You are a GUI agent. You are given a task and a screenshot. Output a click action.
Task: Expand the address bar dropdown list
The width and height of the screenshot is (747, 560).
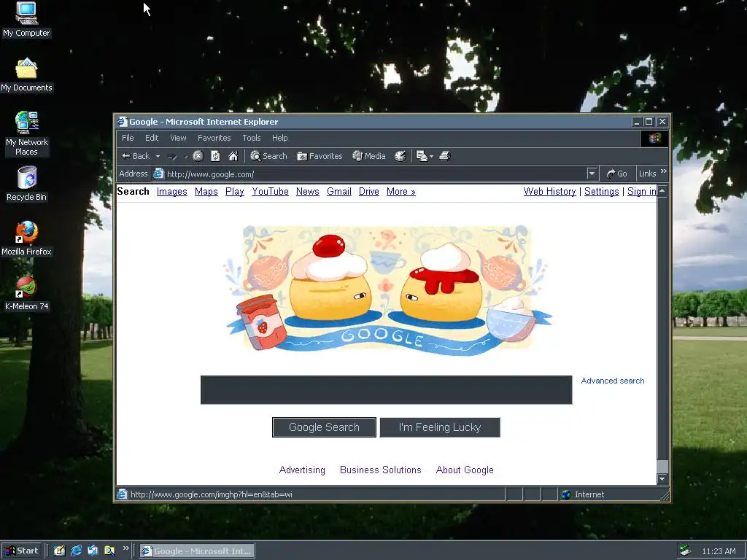coord(592,174)
